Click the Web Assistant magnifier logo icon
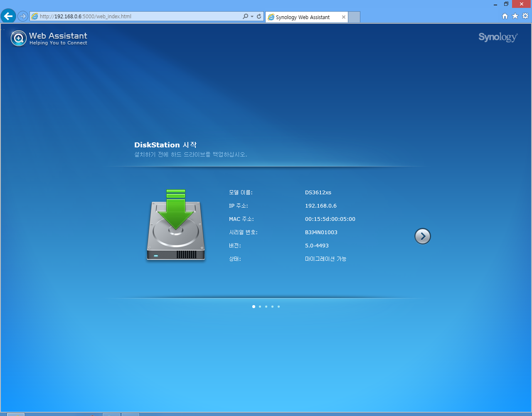Screen dimensions: 532x416 click(x=18, y=39)
